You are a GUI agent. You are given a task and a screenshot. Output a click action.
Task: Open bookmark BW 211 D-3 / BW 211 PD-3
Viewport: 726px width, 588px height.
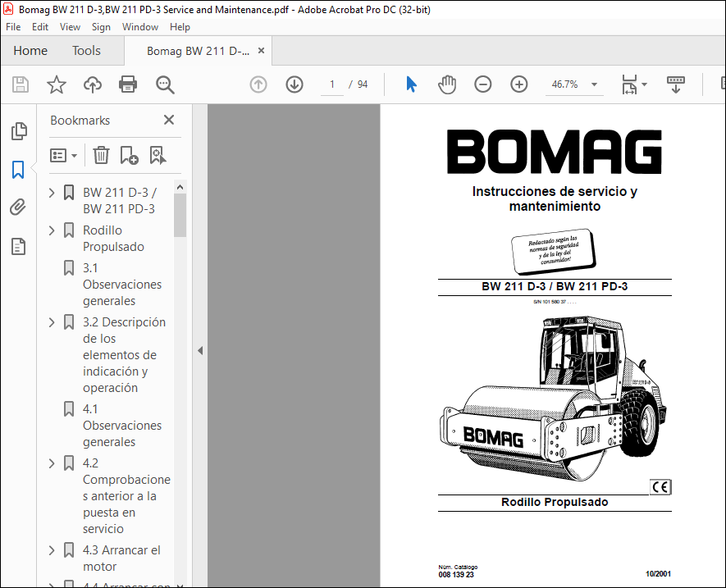pos(120,200)
